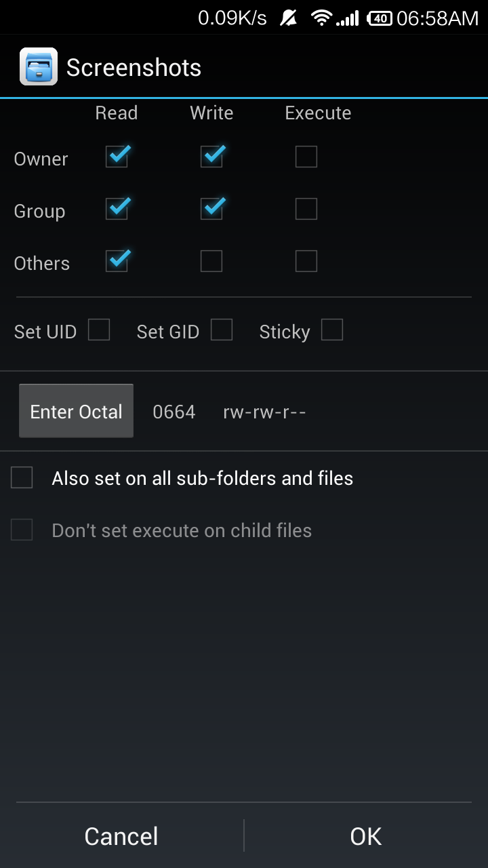Enable Others Write permission

pyautogui.click(x=211, y=261)
